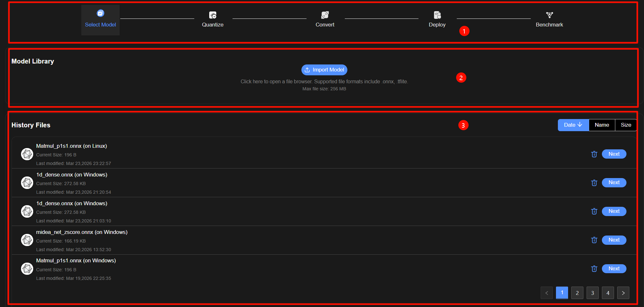The height and width of the screenshot is (307, 644).
Task: Go to previous page using left chevron
Action: click(546, 293)
